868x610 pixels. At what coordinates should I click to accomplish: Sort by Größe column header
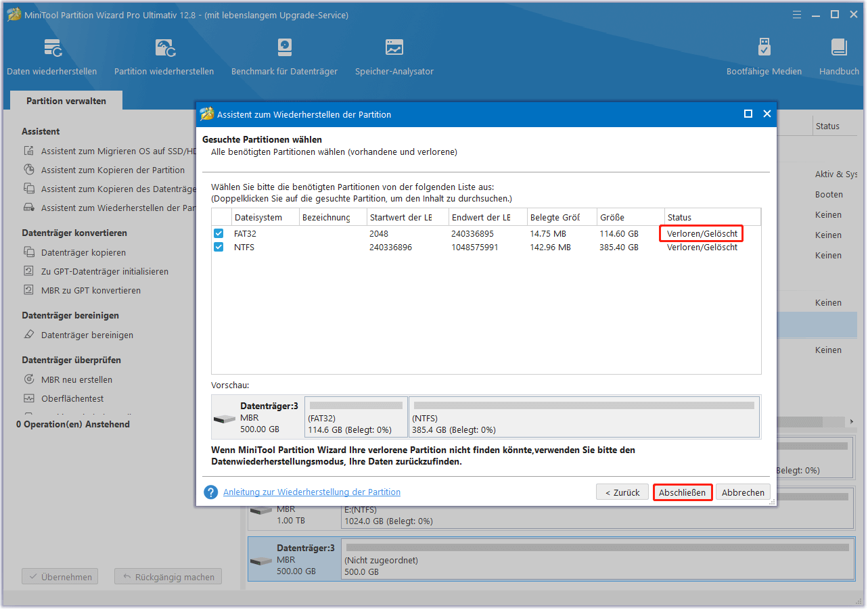coord(631,217)
